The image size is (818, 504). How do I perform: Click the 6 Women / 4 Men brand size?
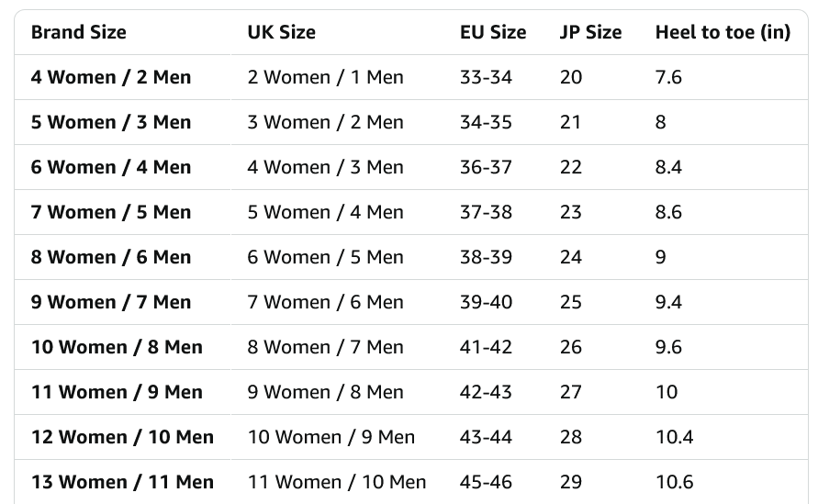(111, 167)
